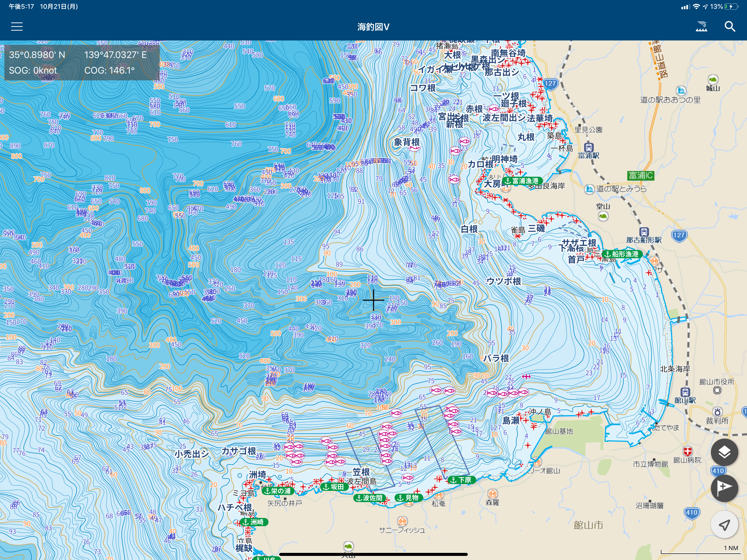Select the 洲崎 port marker
This screenshot has width=747, height=560.
254,522
